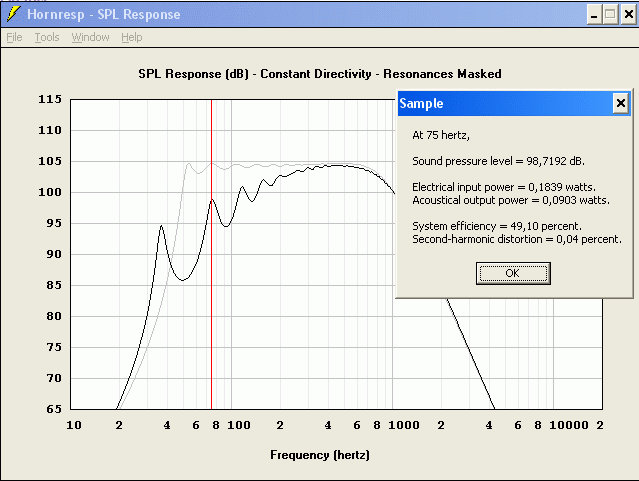The height and width of the screenshot is (481, 639).
Task: Click the 10000 label on frequency axis
Action: click(x=569, y=425)
